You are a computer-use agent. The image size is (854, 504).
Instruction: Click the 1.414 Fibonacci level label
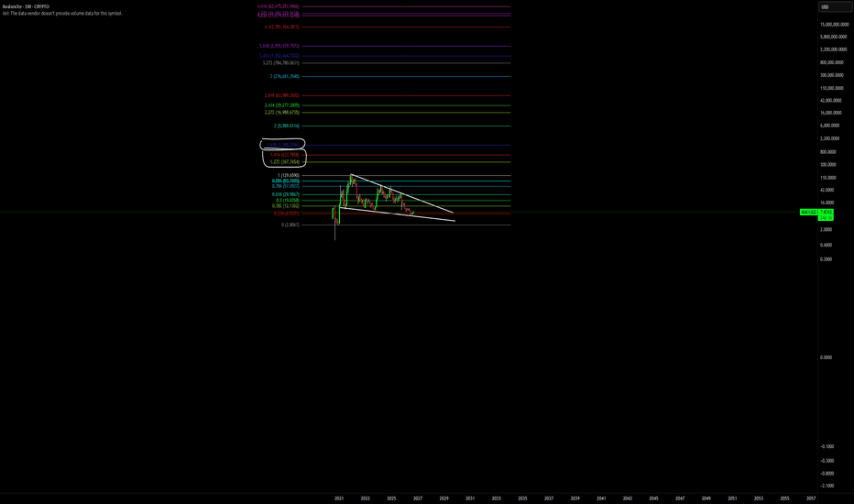284,155
